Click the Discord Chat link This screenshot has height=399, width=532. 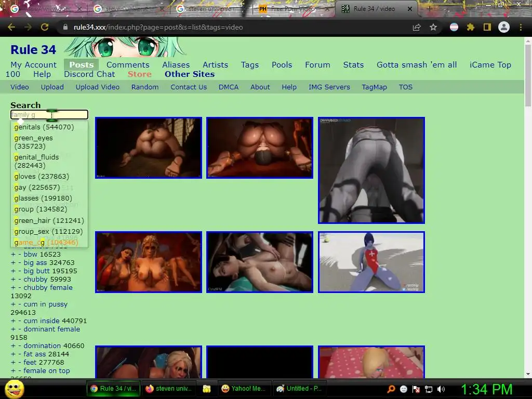89,74
